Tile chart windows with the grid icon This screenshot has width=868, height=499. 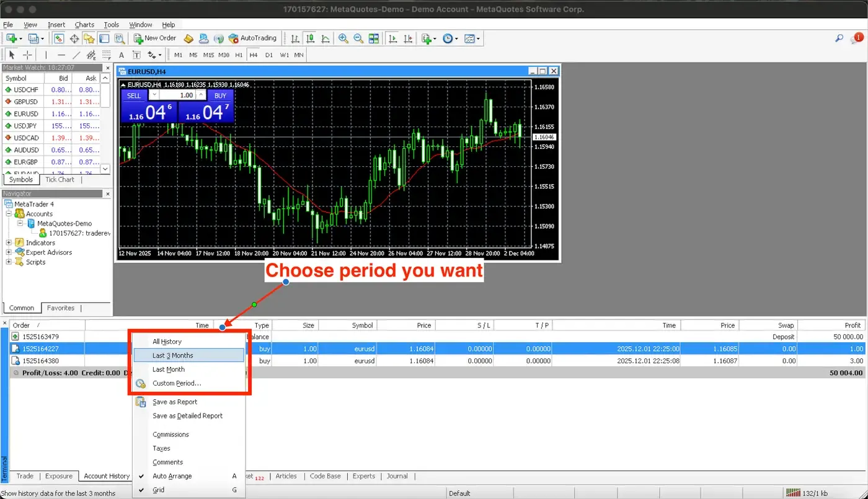point(373,38)
